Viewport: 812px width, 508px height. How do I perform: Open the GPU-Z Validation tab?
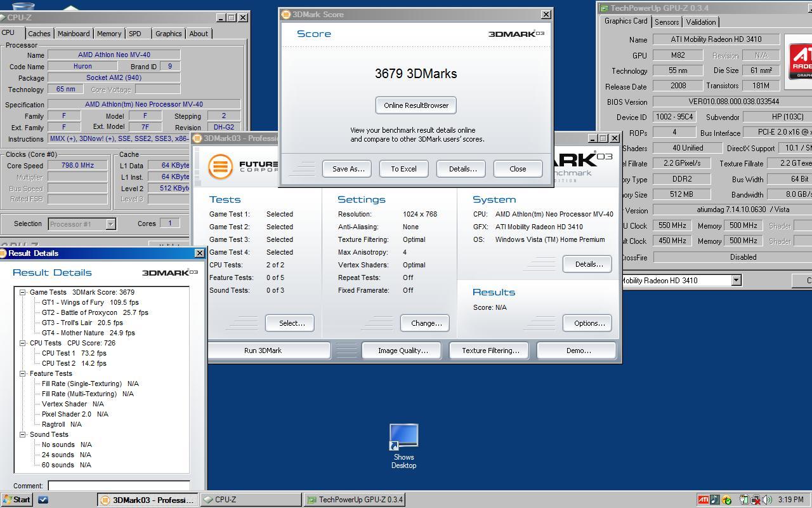coord(701,22)
